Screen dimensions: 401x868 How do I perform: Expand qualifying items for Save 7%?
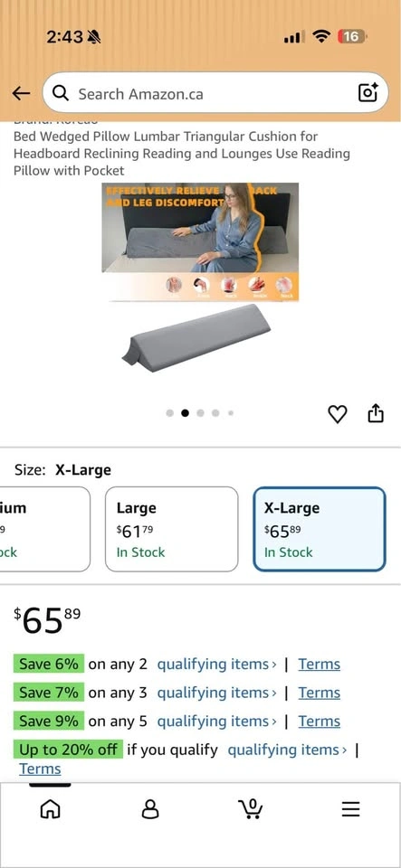217,693
